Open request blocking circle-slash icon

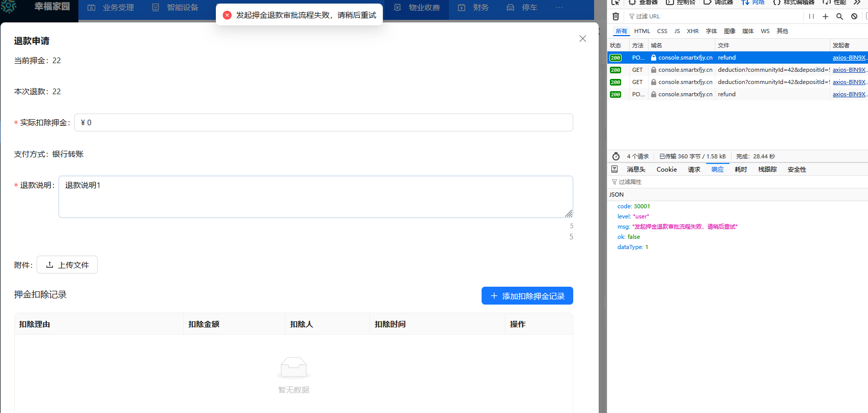coord(854,16)
